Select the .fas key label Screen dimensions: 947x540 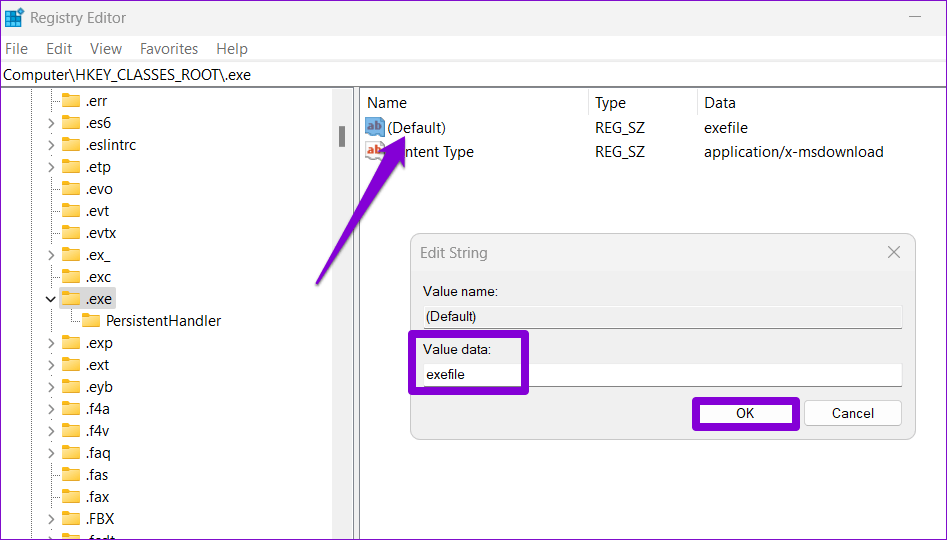click(x=97, y=475)
